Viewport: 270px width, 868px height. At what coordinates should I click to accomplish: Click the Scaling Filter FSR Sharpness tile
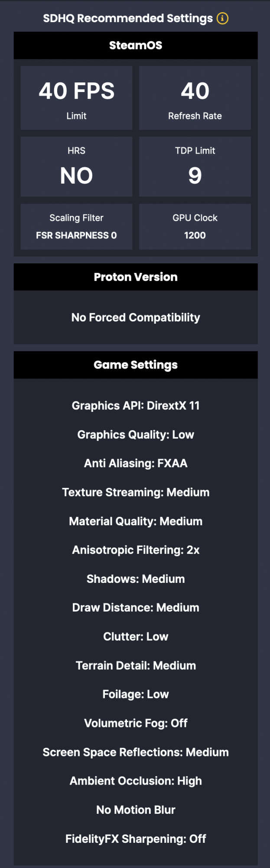[x=76, y=227]
